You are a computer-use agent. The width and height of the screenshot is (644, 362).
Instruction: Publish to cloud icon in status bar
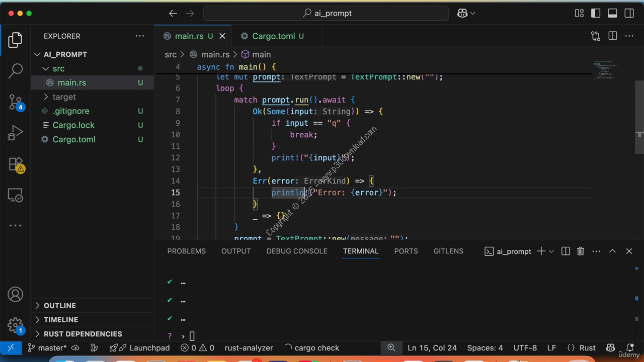click(75, 347)
